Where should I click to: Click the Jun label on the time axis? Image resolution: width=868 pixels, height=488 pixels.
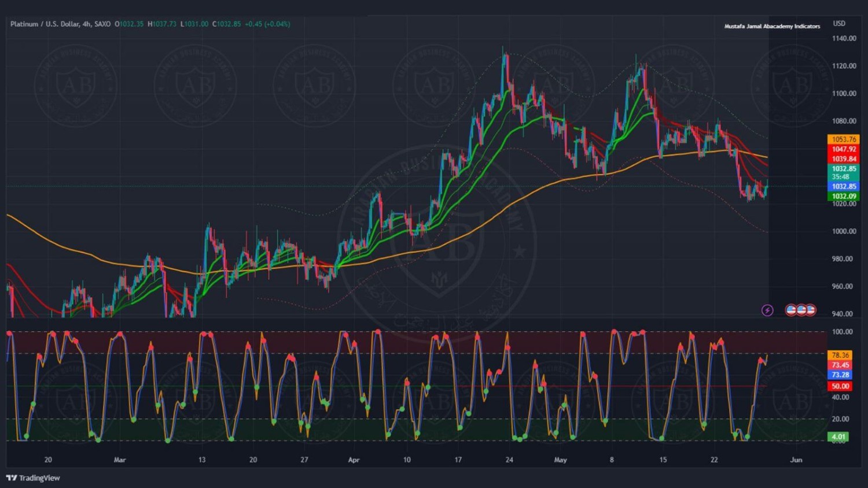pyautogui.click(x=796, y=460)
